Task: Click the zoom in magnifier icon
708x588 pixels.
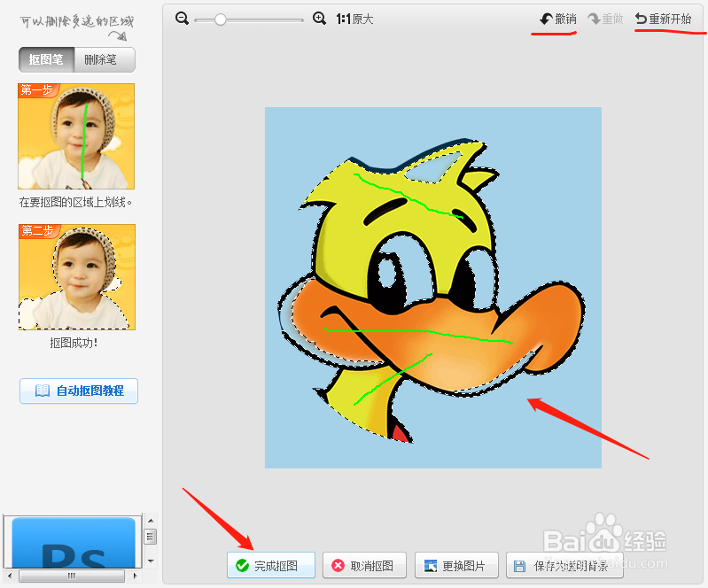Action: tap(319, 19)
